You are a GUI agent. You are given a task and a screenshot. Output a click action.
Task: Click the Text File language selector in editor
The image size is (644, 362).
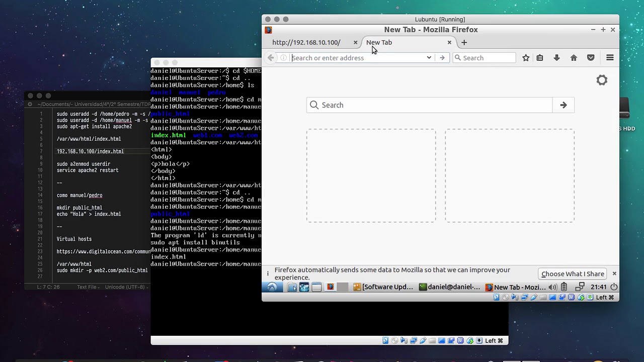click(x=88, y=287)
